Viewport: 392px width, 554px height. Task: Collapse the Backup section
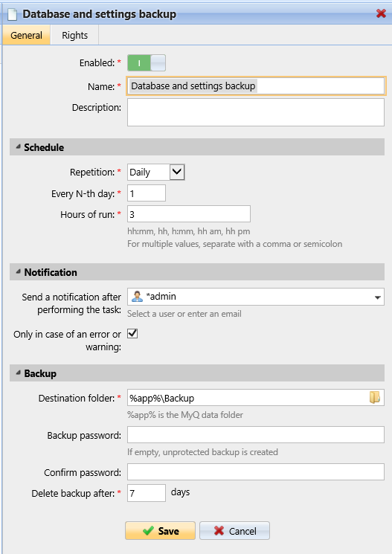point(19,373)
